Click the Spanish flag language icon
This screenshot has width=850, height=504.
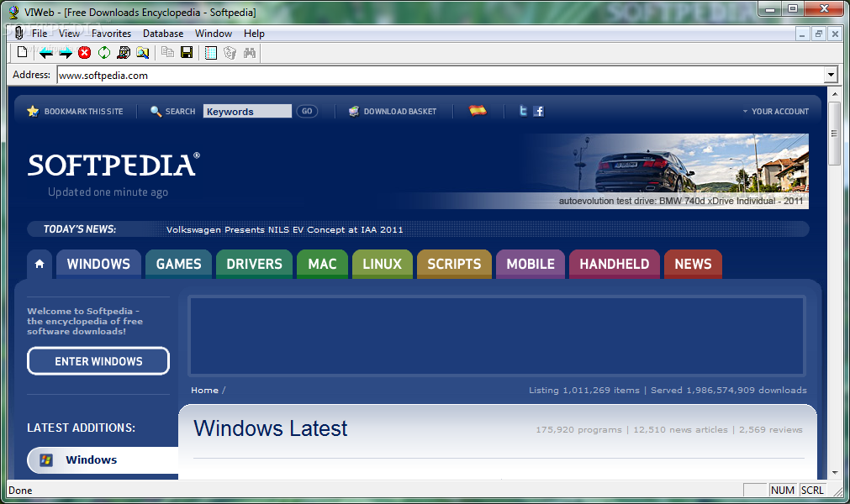tap(478, 110)
